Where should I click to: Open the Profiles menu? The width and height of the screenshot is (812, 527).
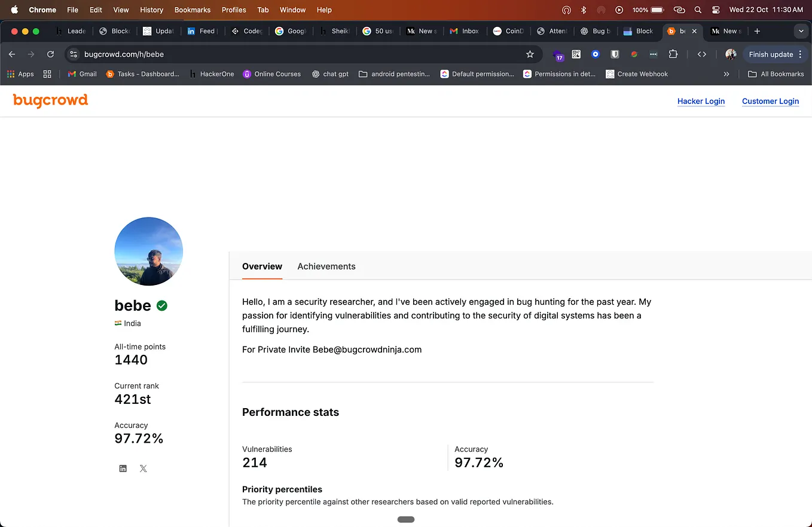[234, 10]
